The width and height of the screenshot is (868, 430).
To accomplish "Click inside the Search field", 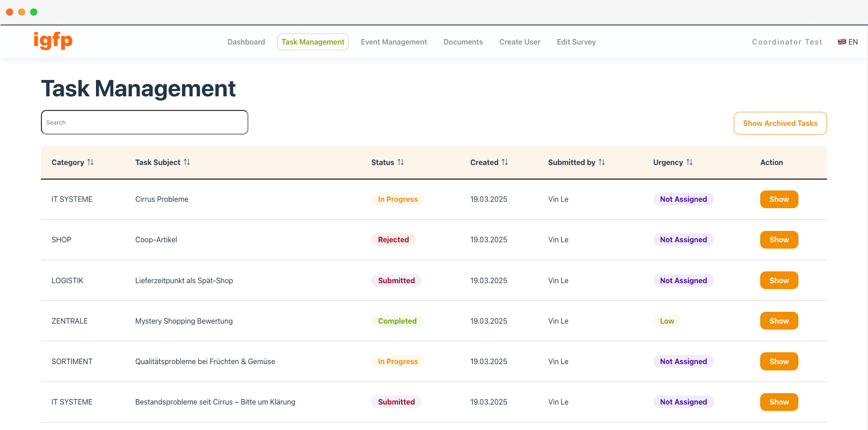I will (x=144, y=122).
